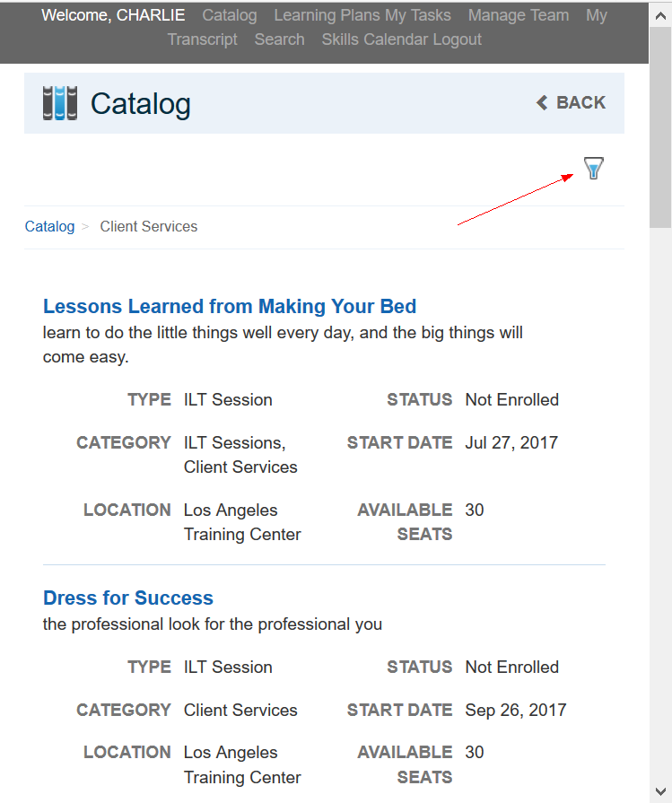Click the Client Services breadcrumb text
Viewport: 672px width, 803px height.
[x=149, y=227]
